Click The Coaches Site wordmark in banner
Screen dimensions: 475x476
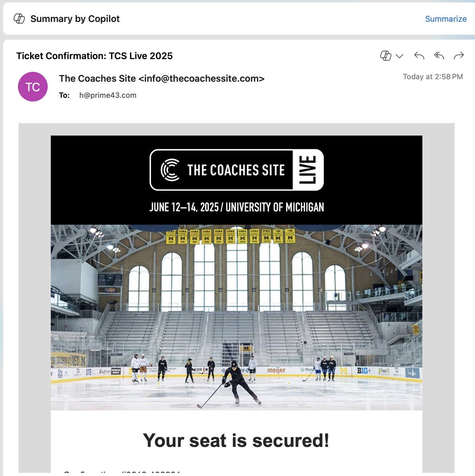tap(236, 170)
